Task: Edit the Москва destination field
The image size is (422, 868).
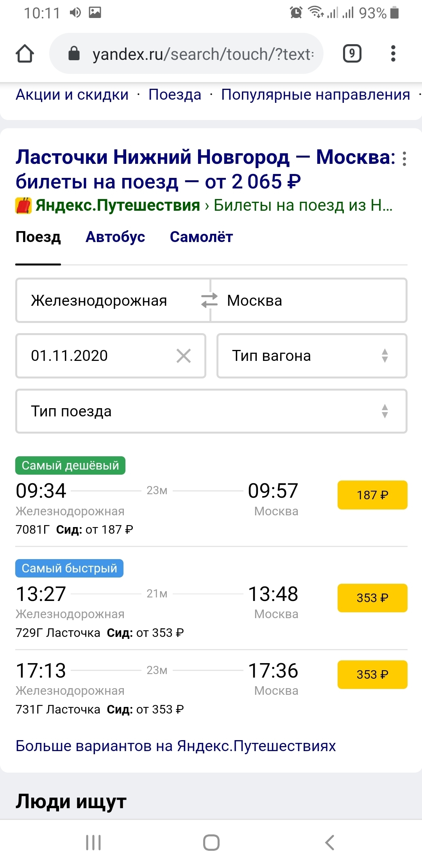Action: tap(309, 301)
